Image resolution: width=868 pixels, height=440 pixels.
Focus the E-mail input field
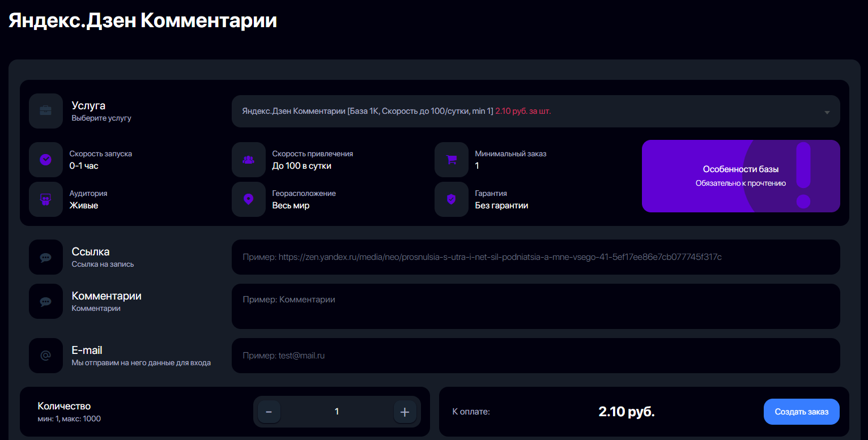(536, 356)
